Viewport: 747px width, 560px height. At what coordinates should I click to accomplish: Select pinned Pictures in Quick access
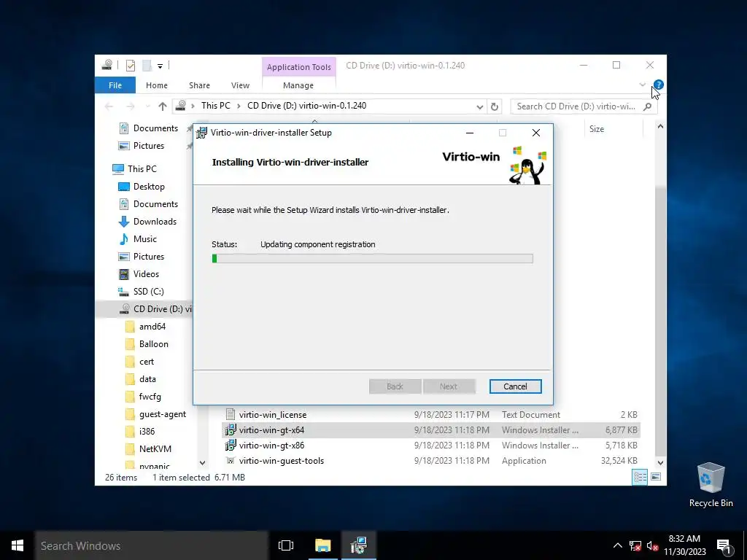pos(149,146)
